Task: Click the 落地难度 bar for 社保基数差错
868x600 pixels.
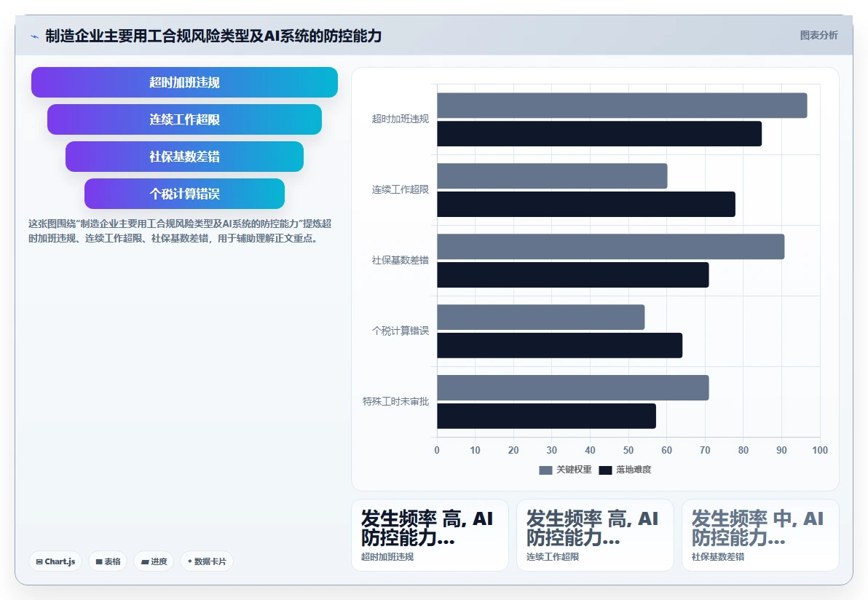Action: (573, 275)
